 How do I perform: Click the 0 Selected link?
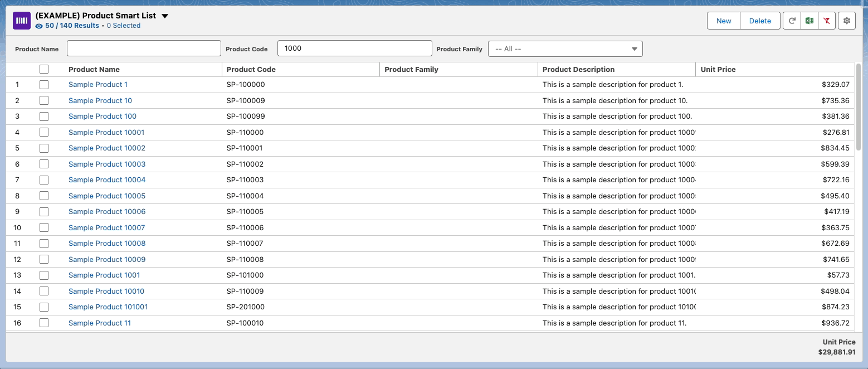pos(124,26)
